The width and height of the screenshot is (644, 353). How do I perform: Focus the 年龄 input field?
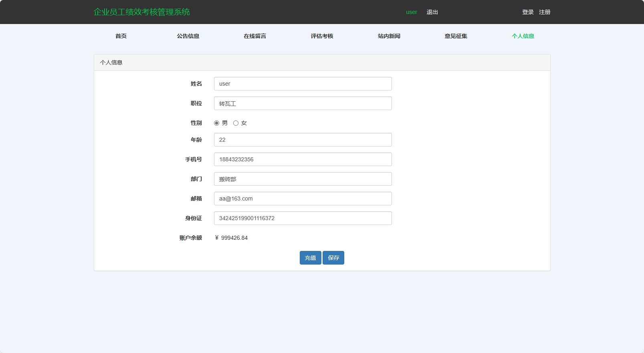(303, 140)
